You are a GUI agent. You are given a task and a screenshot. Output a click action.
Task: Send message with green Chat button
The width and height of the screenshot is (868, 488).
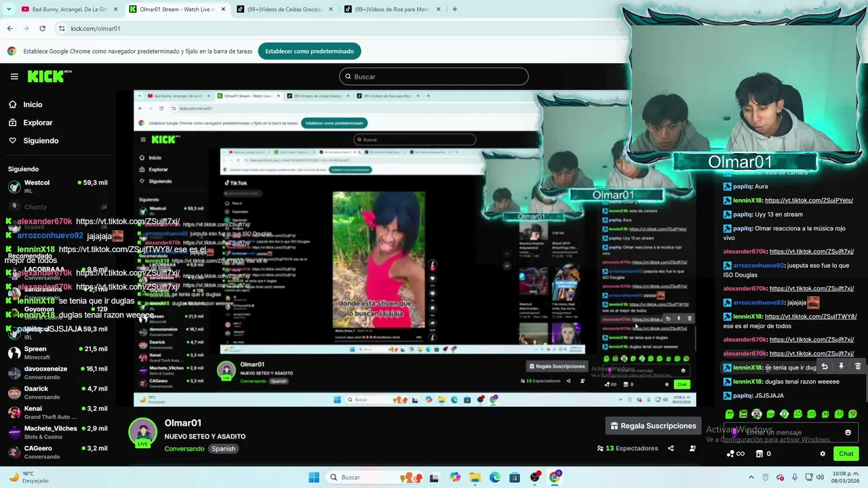(x=846, y=454)
